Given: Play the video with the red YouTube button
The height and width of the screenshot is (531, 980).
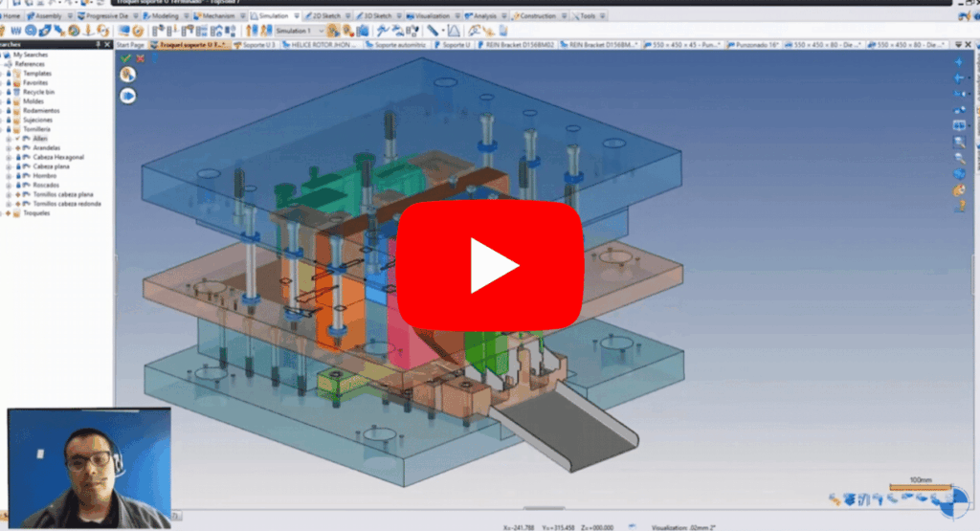Looking at the screenshot, I should (x=490, y=265).
